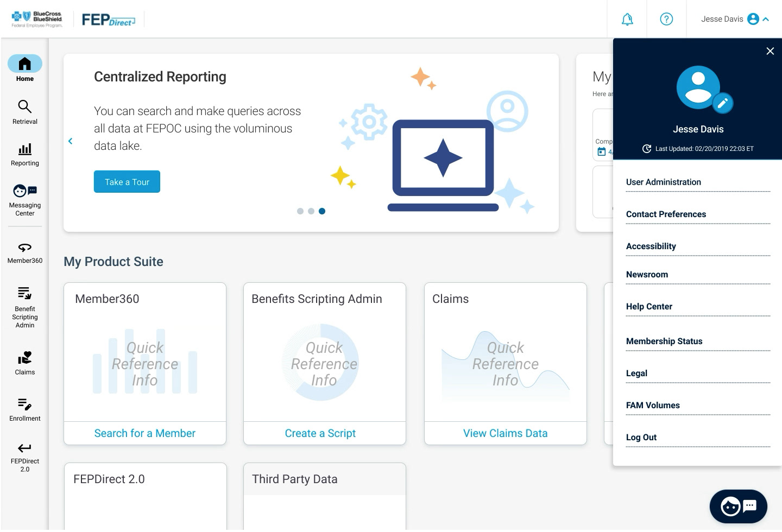Image resolution: width=782 pixels, height=532 pixels.
Task: Open Messaging Center in sidebar
Action: click(x=25, y=200)
